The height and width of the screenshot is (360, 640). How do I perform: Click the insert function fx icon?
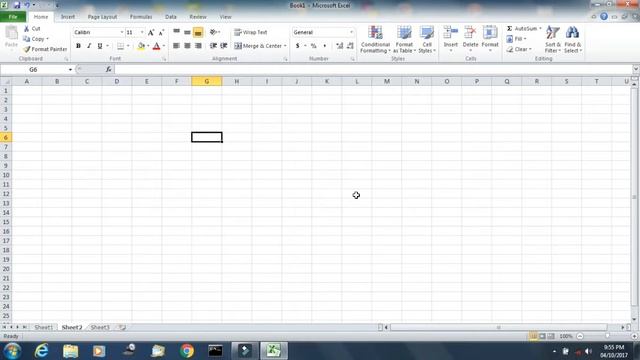pos(108,69)
